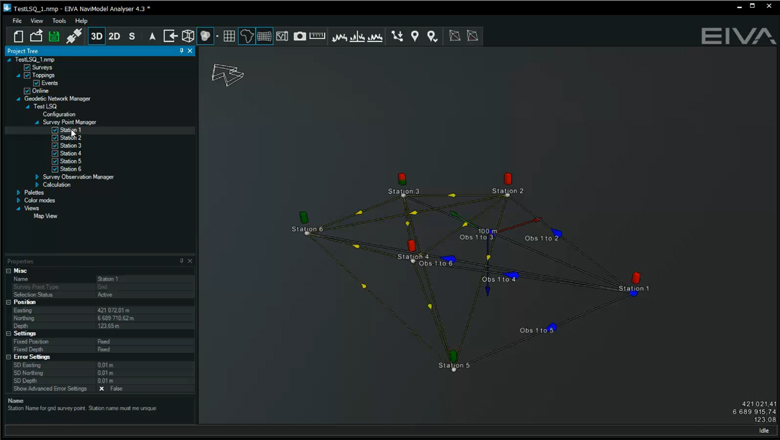
Task: Click the 3D wireframe cube icon
Action: [188, 36]
